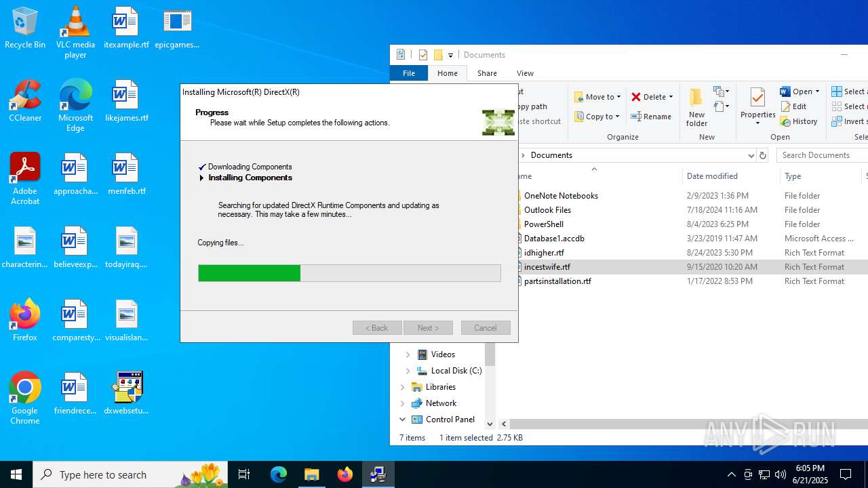This screenshot has height=488, width=868.
Task: Open File Explorer from the taskbar
Action: click(312, 474)
